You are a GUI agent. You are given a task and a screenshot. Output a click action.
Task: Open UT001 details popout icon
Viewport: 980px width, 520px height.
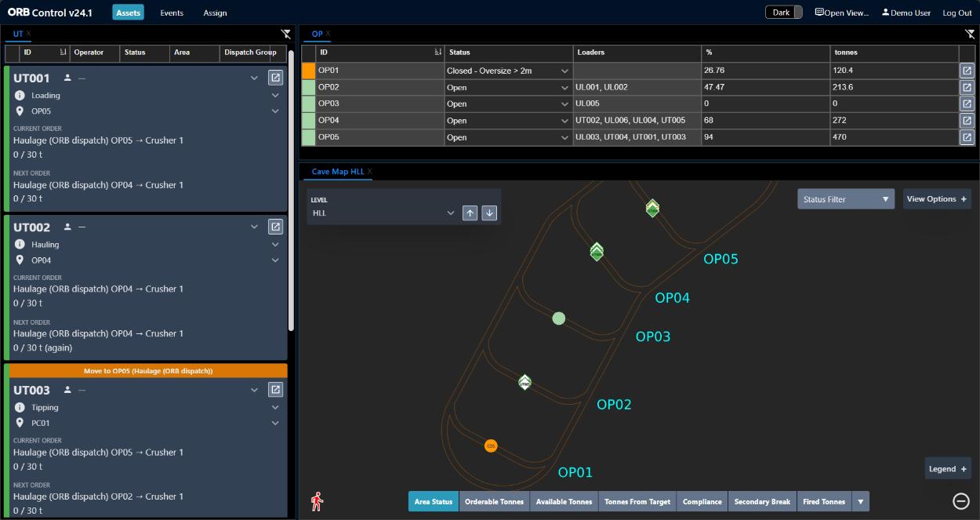275,78
